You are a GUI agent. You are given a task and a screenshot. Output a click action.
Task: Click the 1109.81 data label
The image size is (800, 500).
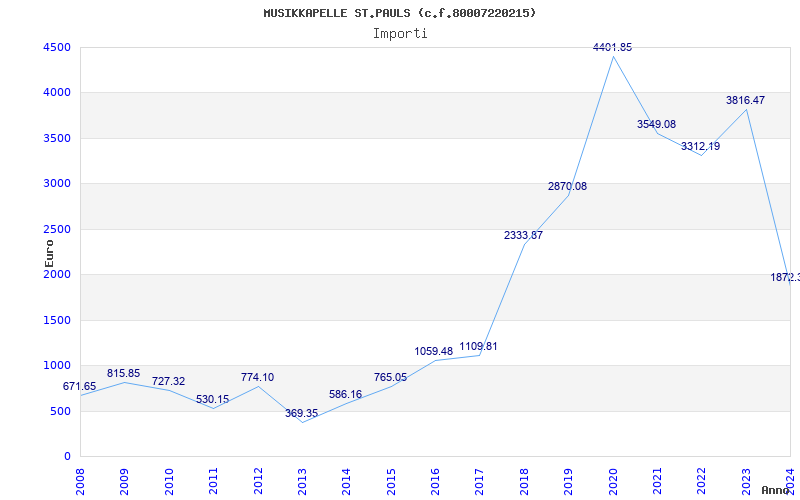pyautogui.click(x=478, y=347)
